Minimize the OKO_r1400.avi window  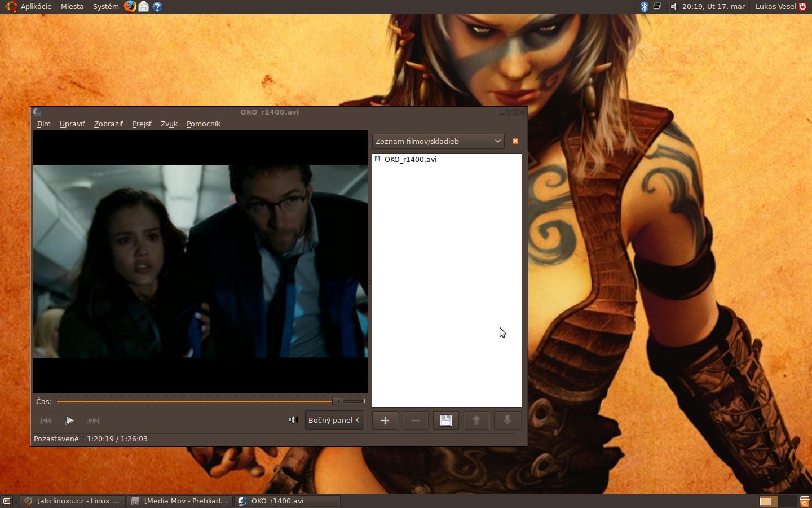tap(502, 112)
